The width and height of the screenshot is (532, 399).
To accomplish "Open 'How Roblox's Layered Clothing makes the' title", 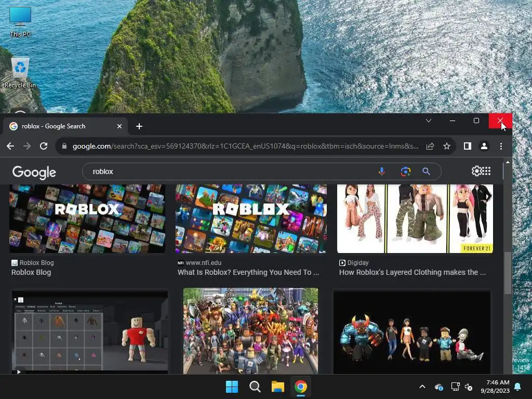I will (x=413, y=272).
